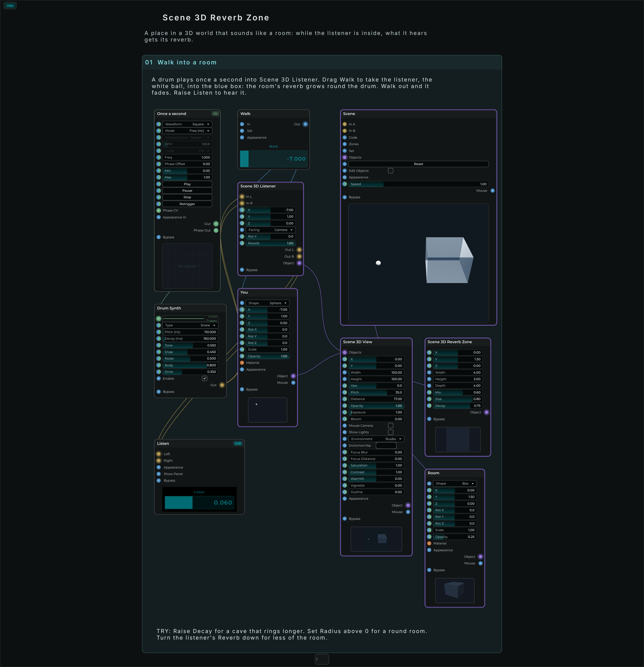
Task: Click the Bypass port of the Room node
Action: tap(429, 570)
